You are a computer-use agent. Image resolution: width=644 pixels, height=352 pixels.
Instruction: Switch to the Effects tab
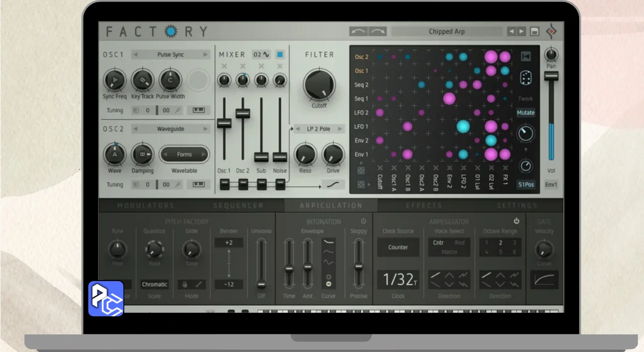[x=424, y=206]
